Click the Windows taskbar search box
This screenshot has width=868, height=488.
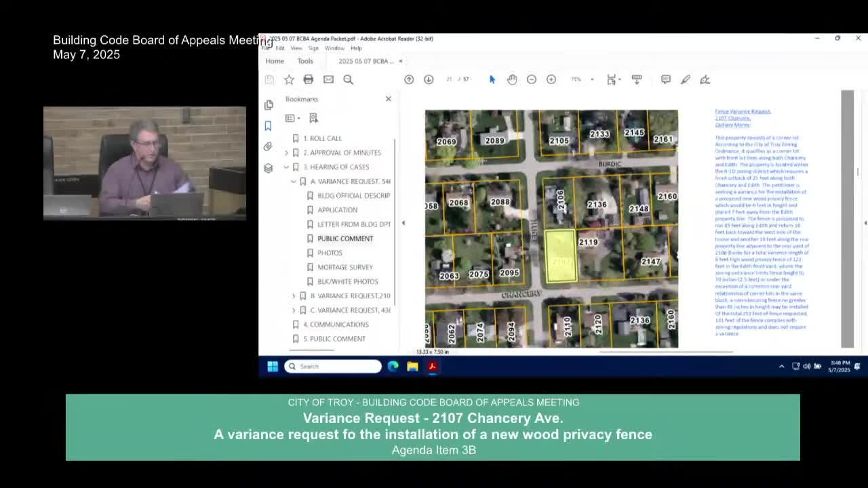333,366
